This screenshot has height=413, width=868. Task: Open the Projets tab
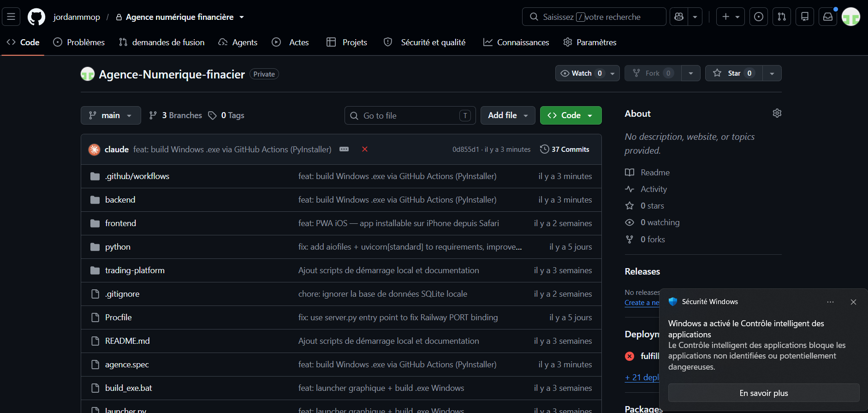(347, 42)
